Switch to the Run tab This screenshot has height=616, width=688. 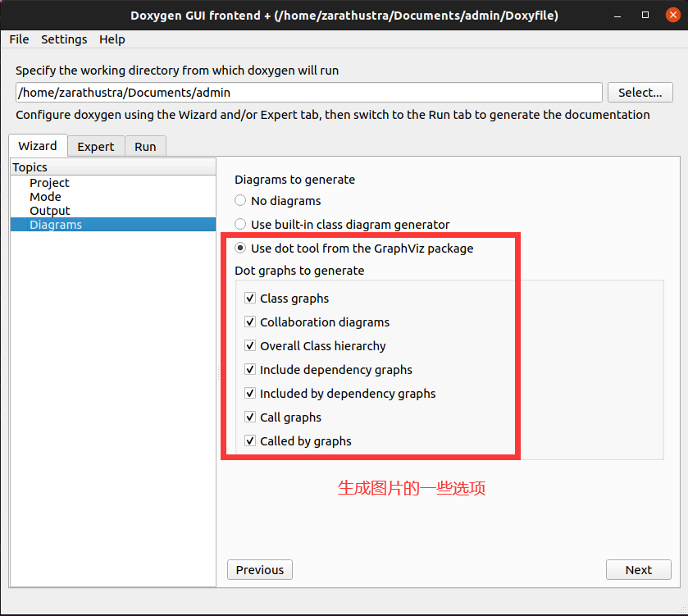pos(145,147)
